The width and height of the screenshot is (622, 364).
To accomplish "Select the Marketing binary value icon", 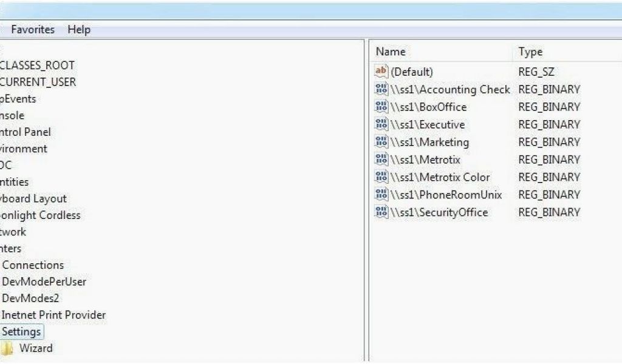I will (x=381, y=142).
